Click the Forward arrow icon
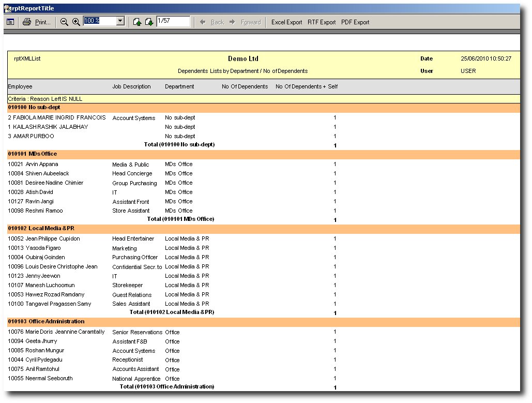This screenshot has width=532, height=403. 232,22
